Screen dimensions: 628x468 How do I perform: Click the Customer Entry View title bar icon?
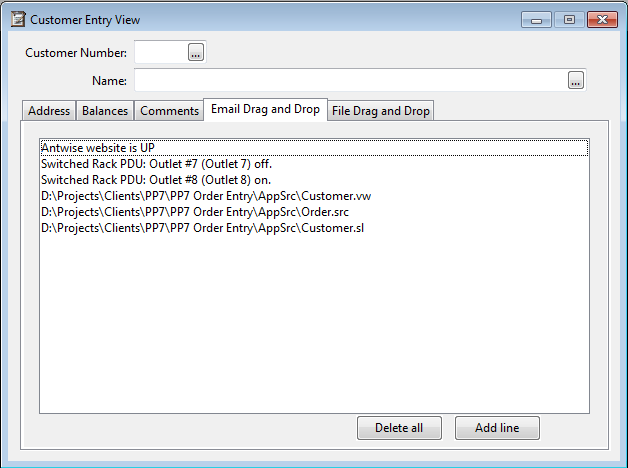click(18, 19)
